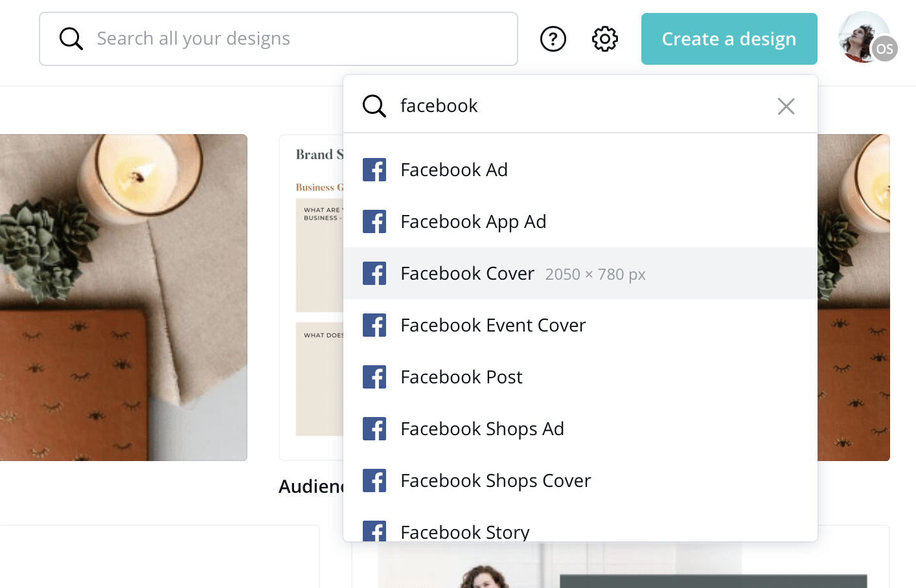This screenshot has width=916, height=588.
Task: Click the Search all your designs field
Action: [279, 39]
